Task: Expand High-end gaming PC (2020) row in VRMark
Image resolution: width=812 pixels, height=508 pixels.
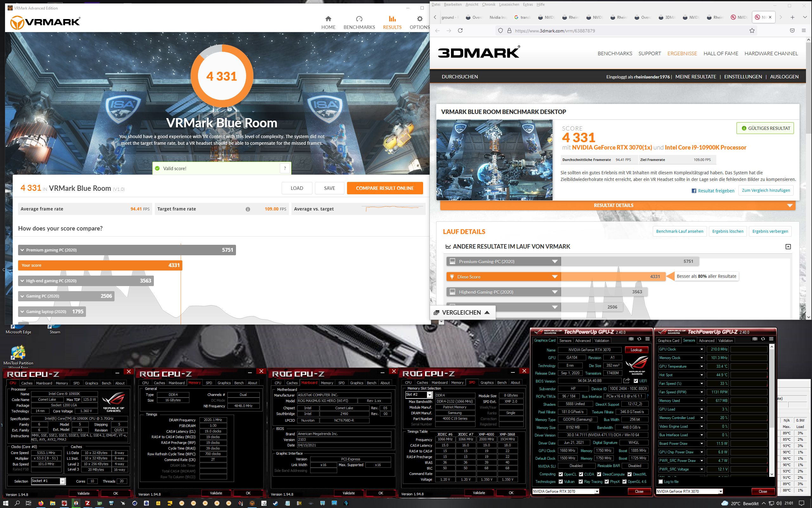Action: [86, 281]
